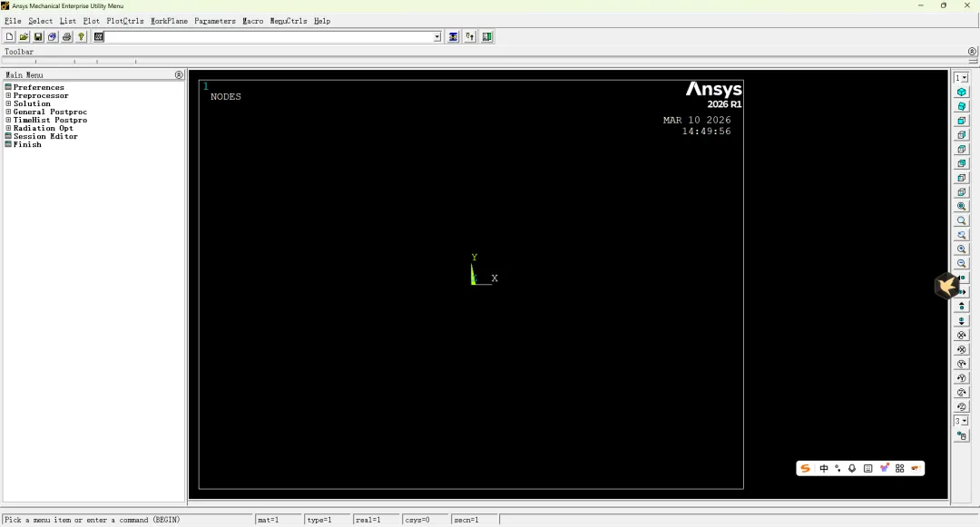Viewport: 980px width, 527px height.
Task: Open the Pan-Zoom-Rotate tool icon
Action: click(x=53, y=37)
